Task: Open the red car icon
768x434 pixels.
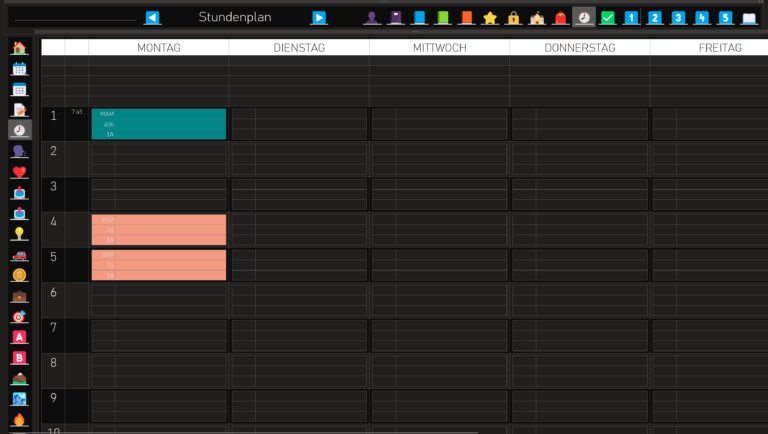Action: (19, 255)
